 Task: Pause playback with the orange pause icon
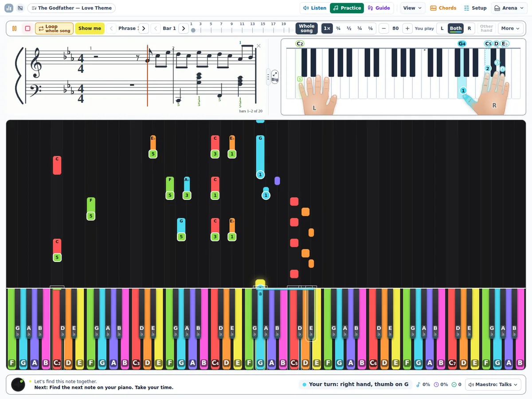15,28
